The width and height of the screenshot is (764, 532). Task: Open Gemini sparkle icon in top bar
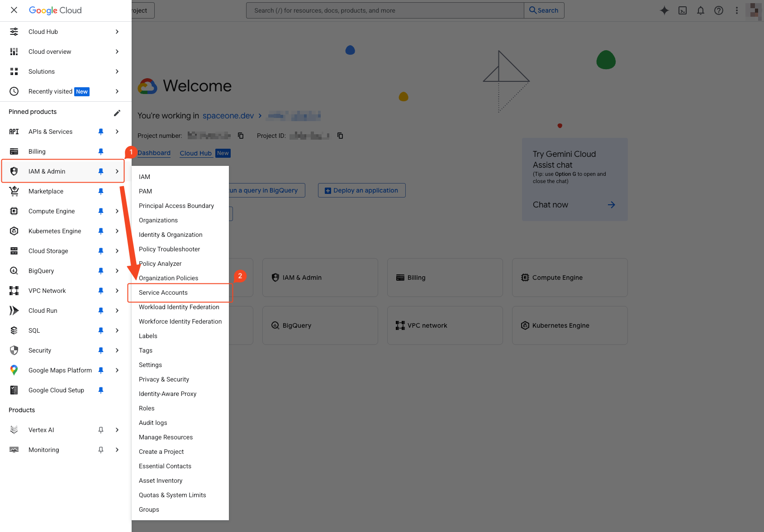coord(664,10)
